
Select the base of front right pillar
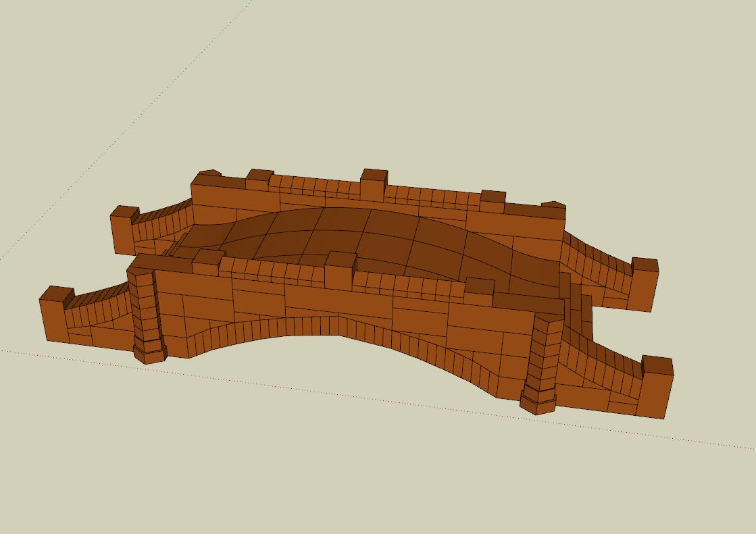pos(538,404)
